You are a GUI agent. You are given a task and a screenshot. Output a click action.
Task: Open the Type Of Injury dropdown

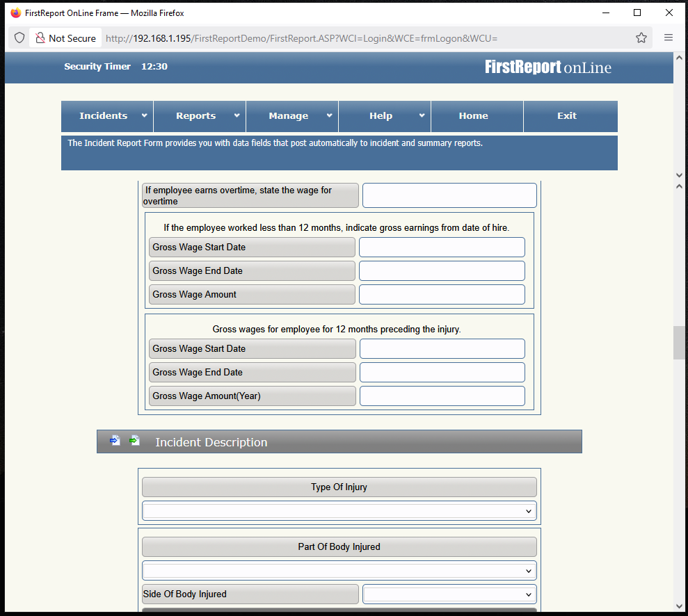[339, 511]
